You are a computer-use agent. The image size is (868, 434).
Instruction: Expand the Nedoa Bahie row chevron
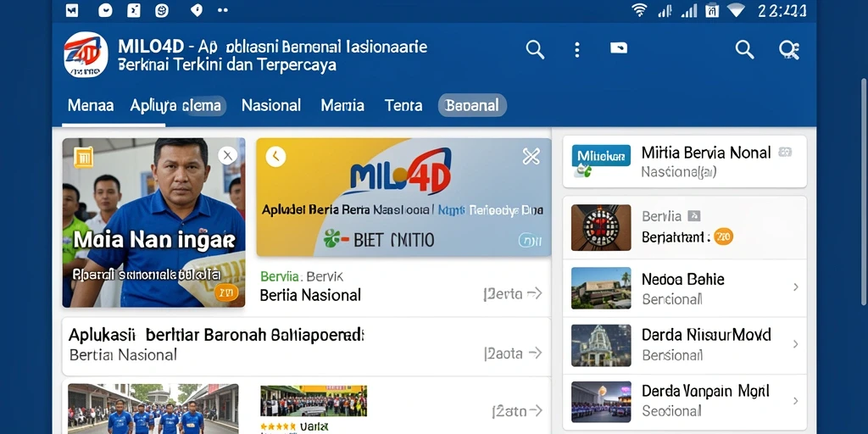tap(795, 287)
